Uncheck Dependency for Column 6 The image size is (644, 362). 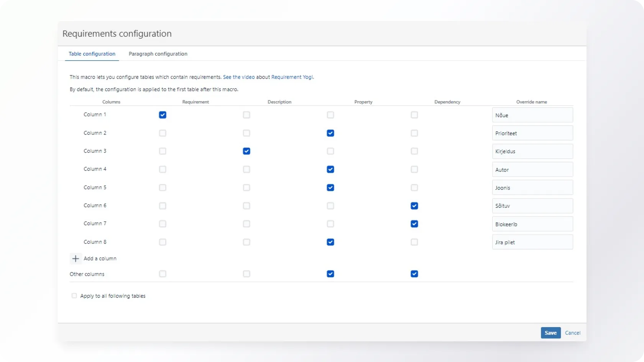[414, 206]
